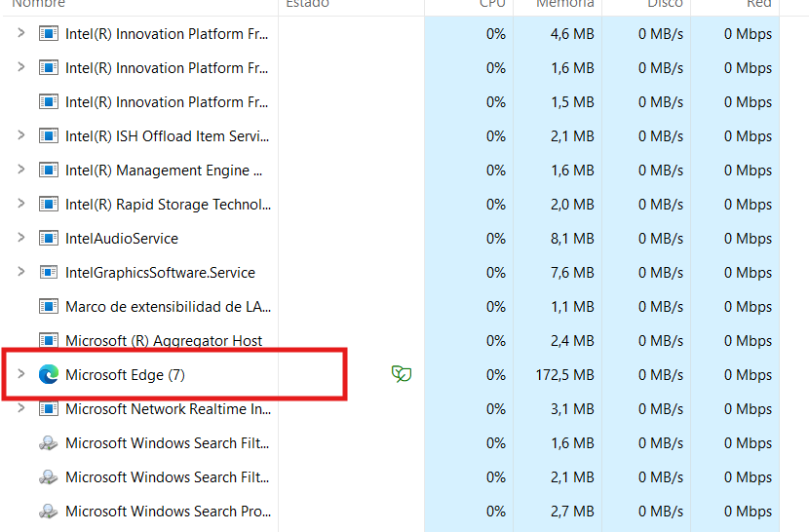Screen dimensions: 809x532
Task: Select the Microsoft (R) Aggregator Host icon
Action: [49, 340]
